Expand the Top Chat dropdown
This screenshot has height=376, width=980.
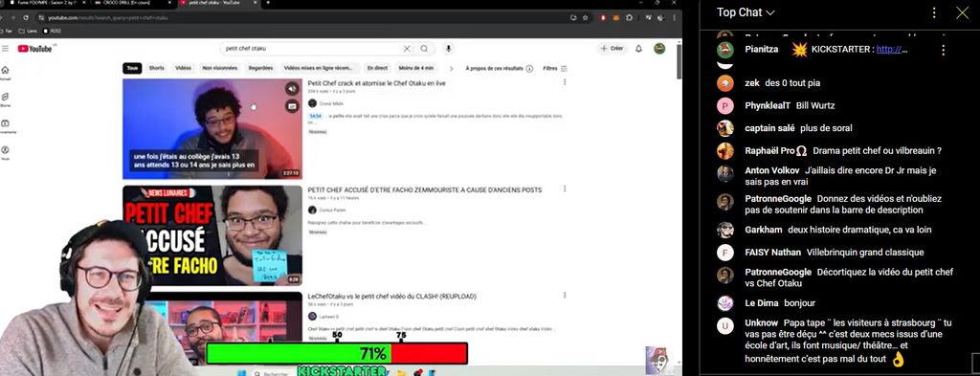(746, 12)
